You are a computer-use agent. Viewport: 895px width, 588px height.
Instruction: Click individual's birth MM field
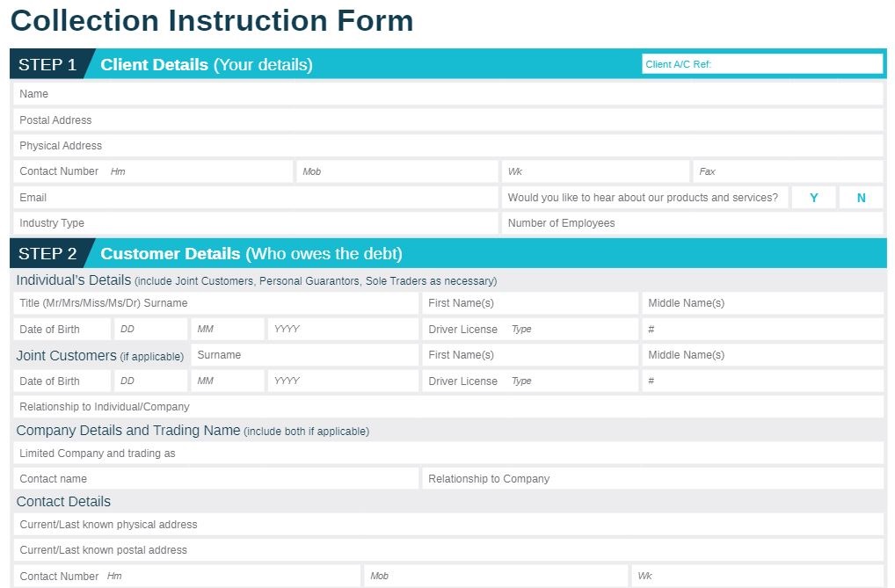coord(228,330)
